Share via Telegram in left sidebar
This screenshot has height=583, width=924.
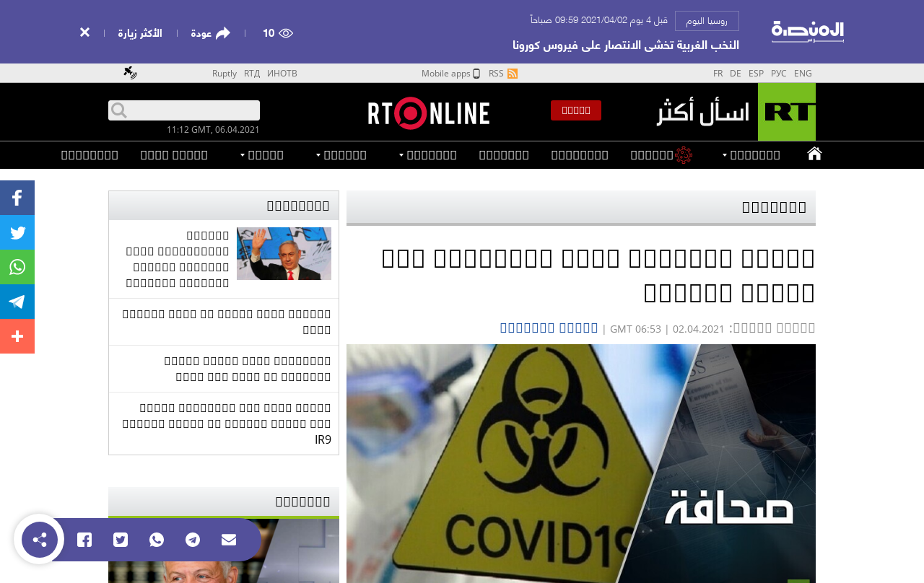tap(17, 302)
